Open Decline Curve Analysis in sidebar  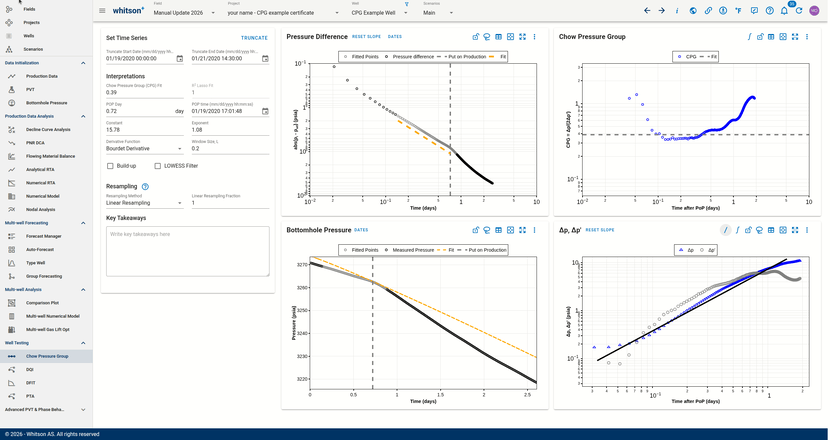46,130
